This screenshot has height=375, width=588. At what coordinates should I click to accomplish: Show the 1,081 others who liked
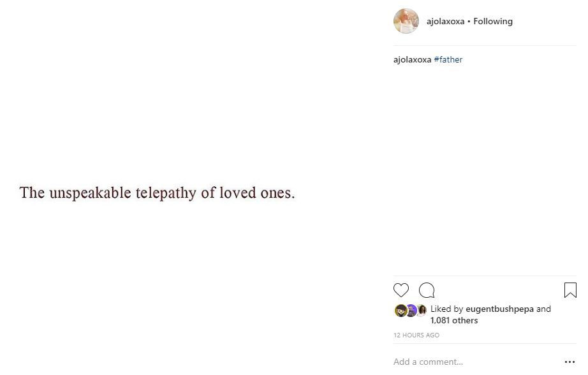(453, 320)
